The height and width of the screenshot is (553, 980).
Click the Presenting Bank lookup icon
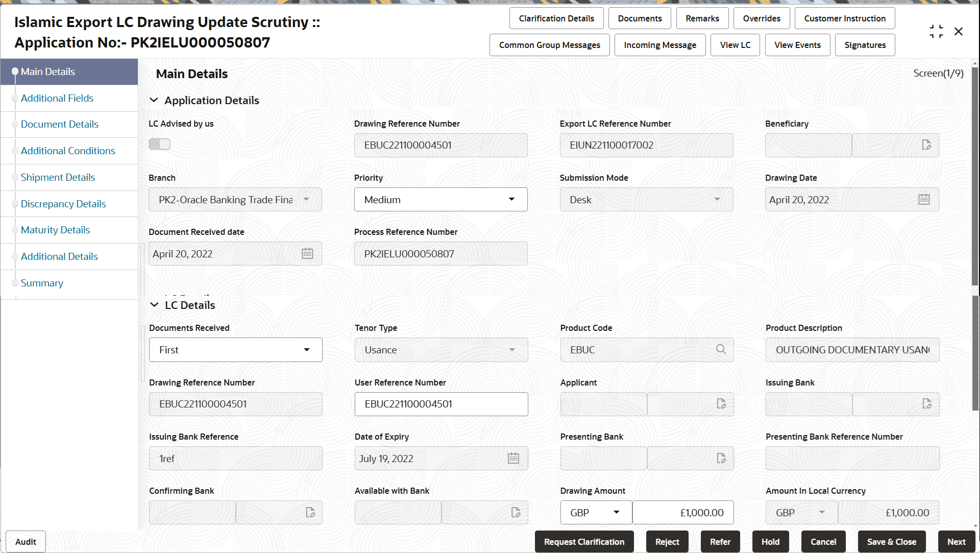721,459
